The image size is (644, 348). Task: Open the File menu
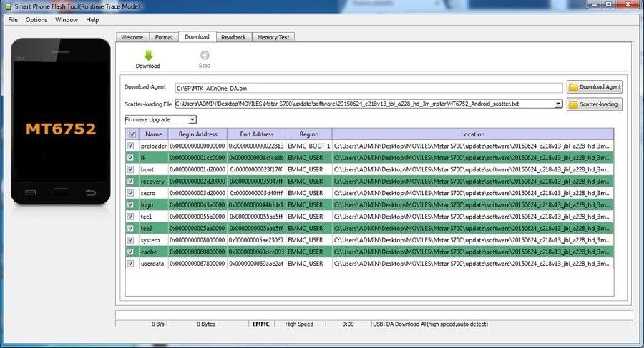click(x=13, y=20)
